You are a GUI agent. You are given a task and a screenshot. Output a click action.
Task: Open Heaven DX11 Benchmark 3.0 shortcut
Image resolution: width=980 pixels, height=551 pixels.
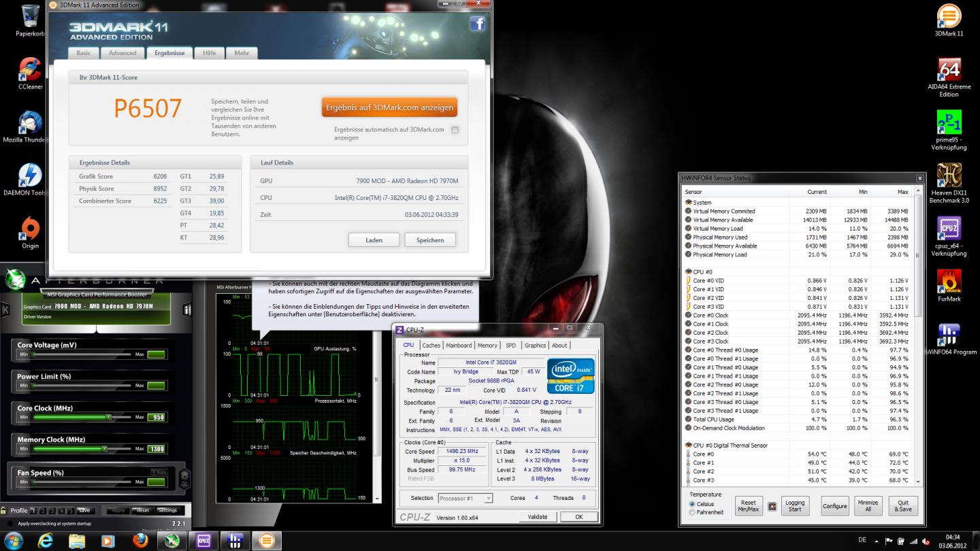click(949, 176)
